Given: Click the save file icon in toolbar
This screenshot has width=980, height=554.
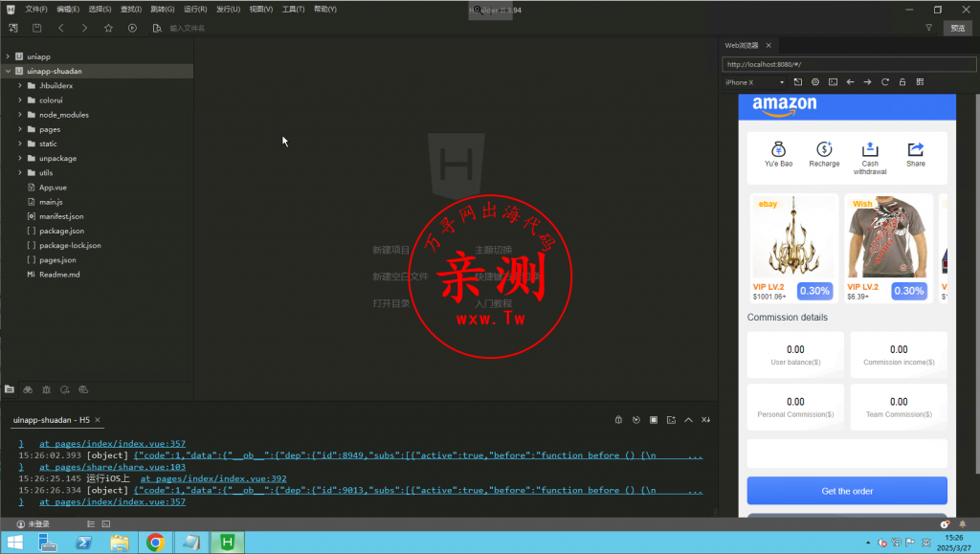Looking at the screenshot, I should tap(36, 28).
